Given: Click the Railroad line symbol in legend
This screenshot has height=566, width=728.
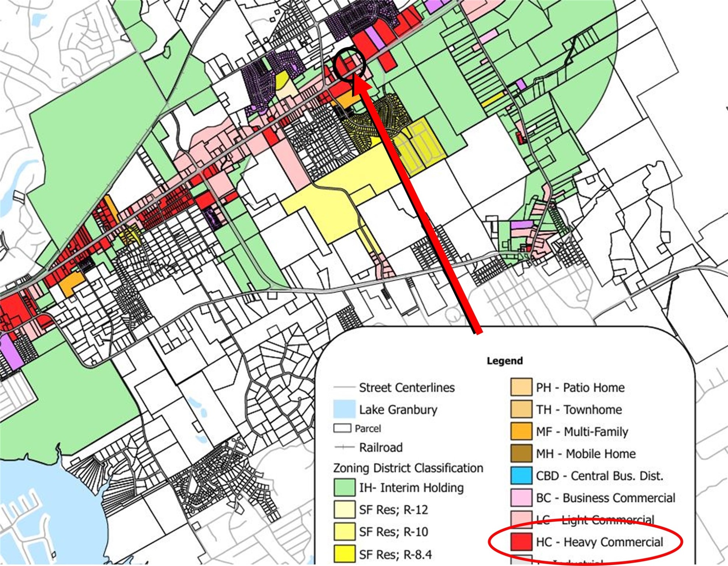Looking at the screenshot, I should click(344, 447).
